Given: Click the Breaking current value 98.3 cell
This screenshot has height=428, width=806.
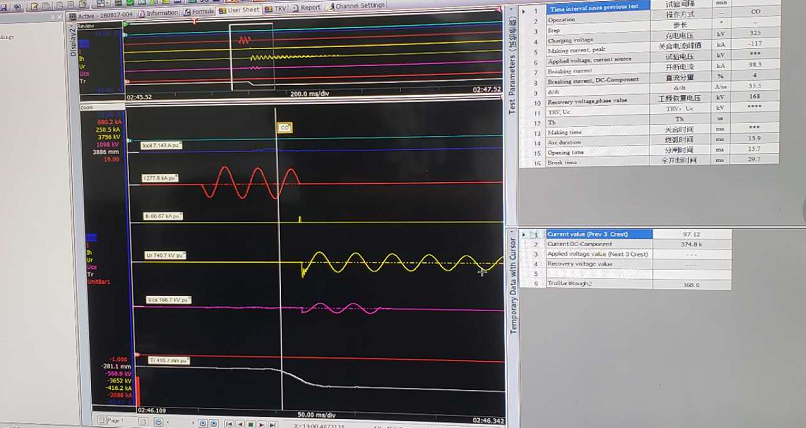Looking at the screenshot, I should (x=754, y=64).
